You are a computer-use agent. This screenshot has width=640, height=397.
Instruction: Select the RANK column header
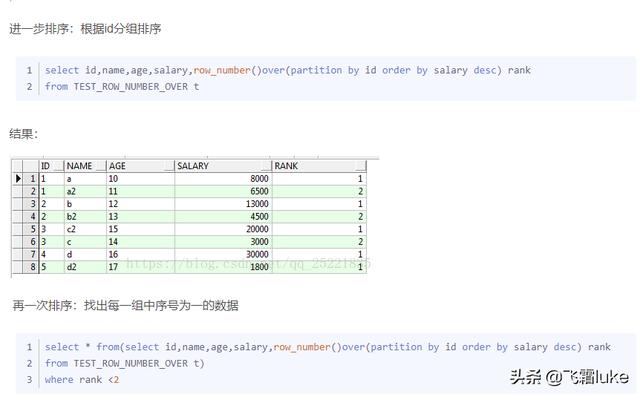click(319, 166)
